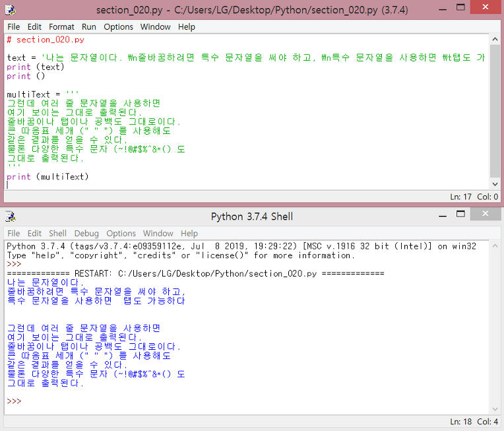This screenshot has width=504, height=431.
Task: Open the Options menu in the editor window
Action: pos(118,26)
